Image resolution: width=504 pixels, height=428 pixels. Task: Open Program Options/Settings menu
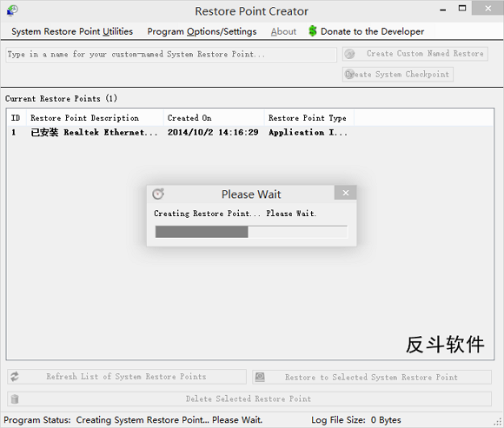pos(202,31)
